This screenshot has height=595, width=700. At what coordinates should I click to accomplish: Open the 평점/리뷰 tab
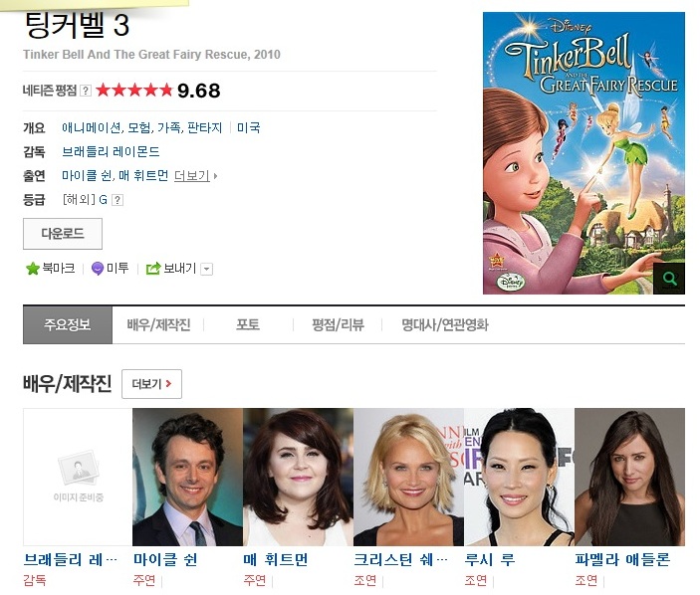click(x=338, y=324)
